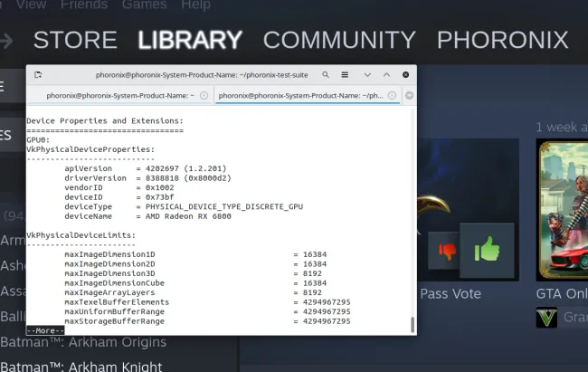588x372 pixels.
Task: Open the View menu in Steam
Action: [x=31, y=5]
